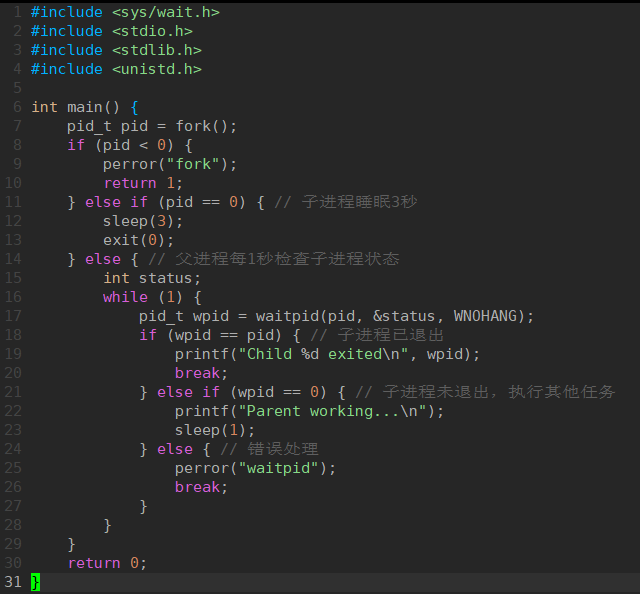The image size is (640, 594).
Task: Click line number 5 on the empty line
Action: pos(17,88)
